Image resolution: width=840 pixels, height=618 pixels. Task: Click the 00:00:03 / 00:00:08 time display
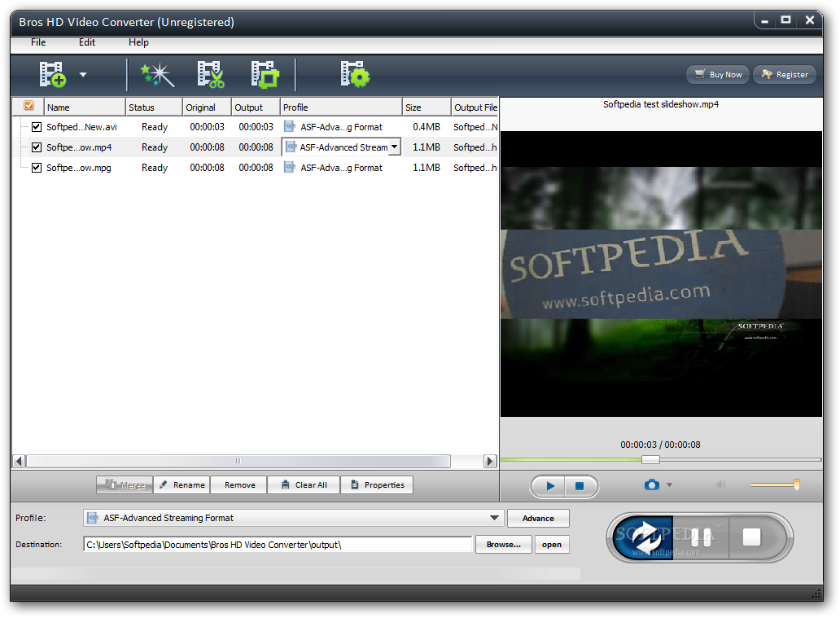(660, 445)
